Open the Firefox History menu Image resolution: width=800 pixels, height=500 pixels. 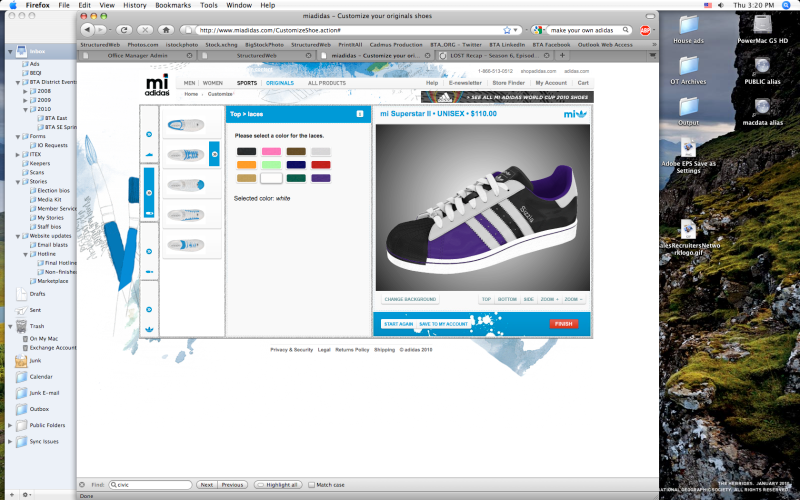click(x=135, y=5)
